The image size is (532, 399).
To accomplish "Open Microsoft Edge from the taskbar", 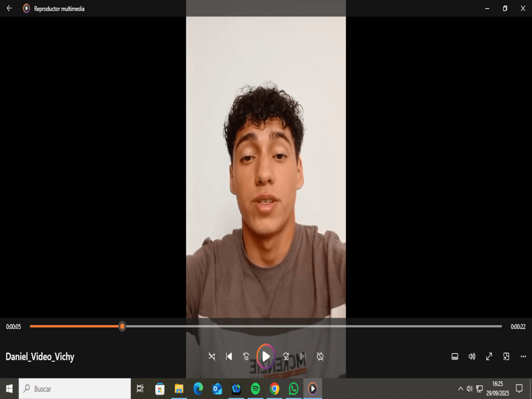I will pyautogui.click(x=198, y=389).
